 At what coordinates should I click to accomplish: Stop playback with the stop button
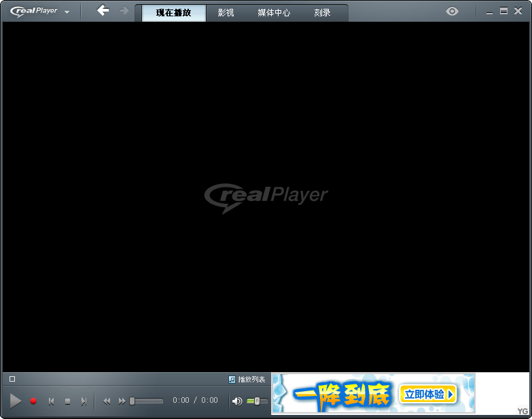(67, 401)
